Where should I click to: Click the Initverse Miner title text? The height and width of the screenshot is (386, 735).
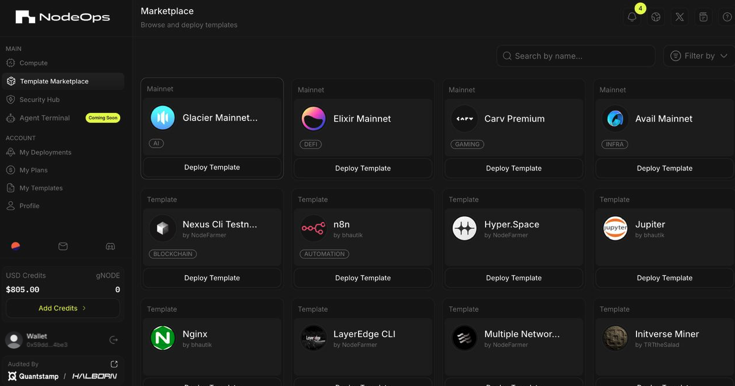[x=667, y=334]
